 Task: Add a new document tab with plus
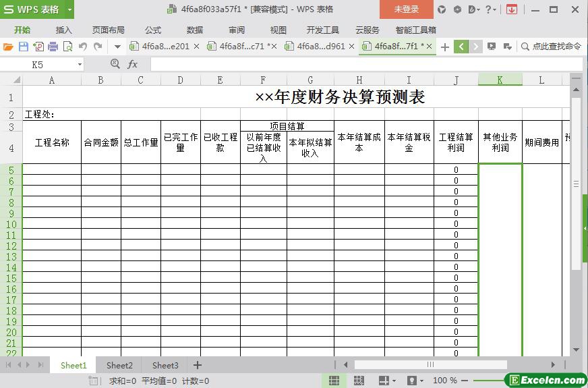point(445,47)
